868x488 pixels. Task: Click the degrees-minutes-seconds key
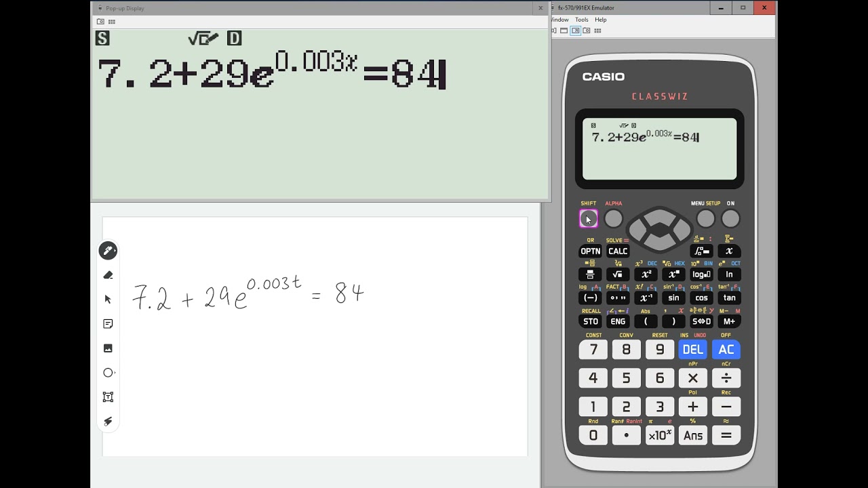click(x=618, y=298)
